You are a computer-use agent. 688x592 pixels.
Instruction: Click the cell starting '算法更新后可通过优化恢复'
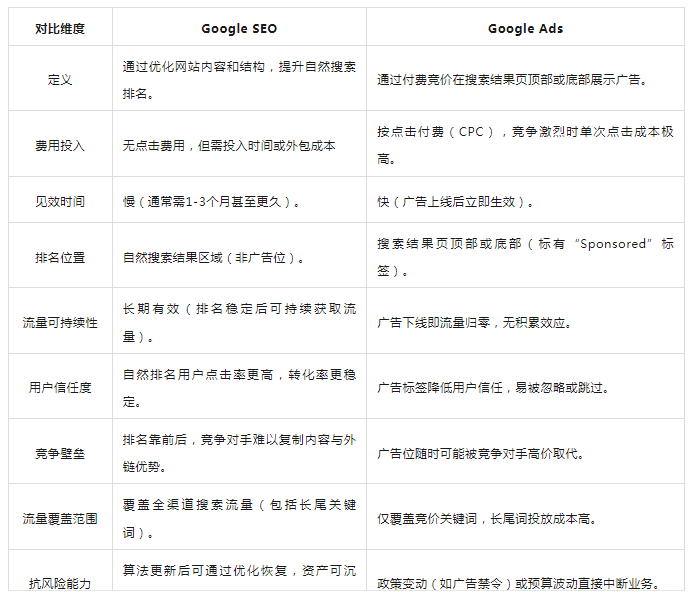click(x=239, y=570)
